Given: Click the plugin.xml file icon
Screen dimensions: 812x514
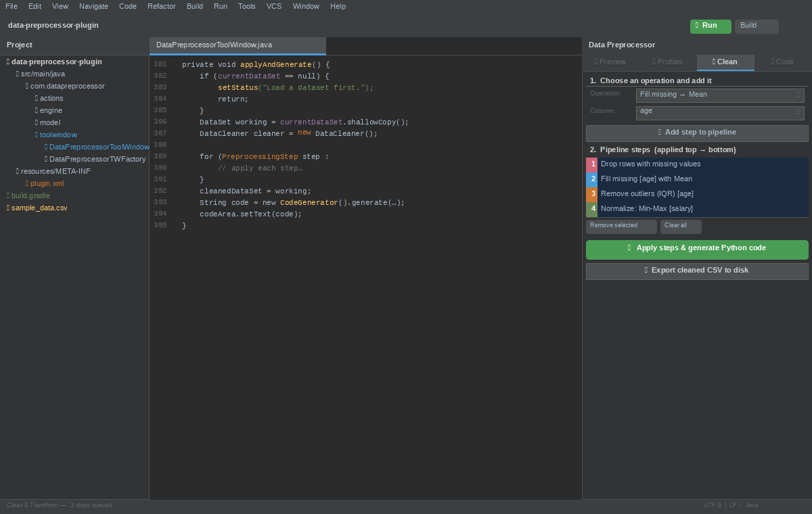Looking at the screenshot, I should click(27, 183).
